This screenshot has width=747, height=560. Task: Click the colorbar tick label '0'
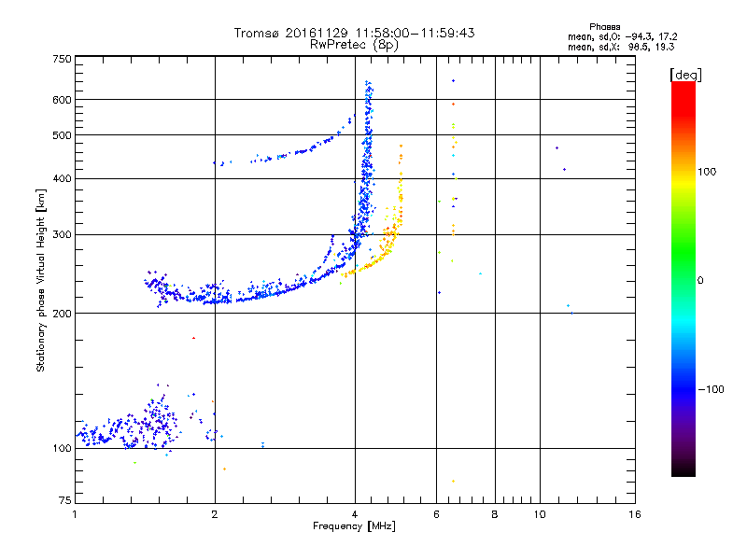[700, 281]
